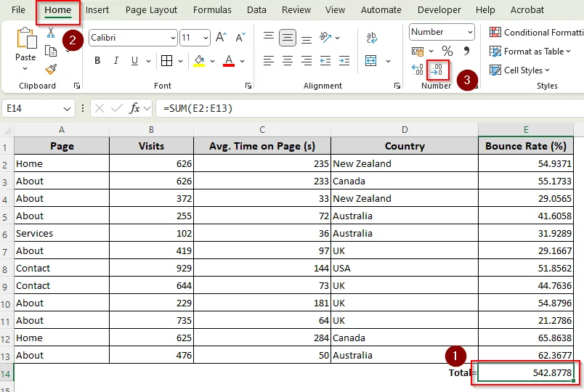Screen dimensions: 584x392
Task: Apply yellow fill color to cell
Action: click(199, 61)
